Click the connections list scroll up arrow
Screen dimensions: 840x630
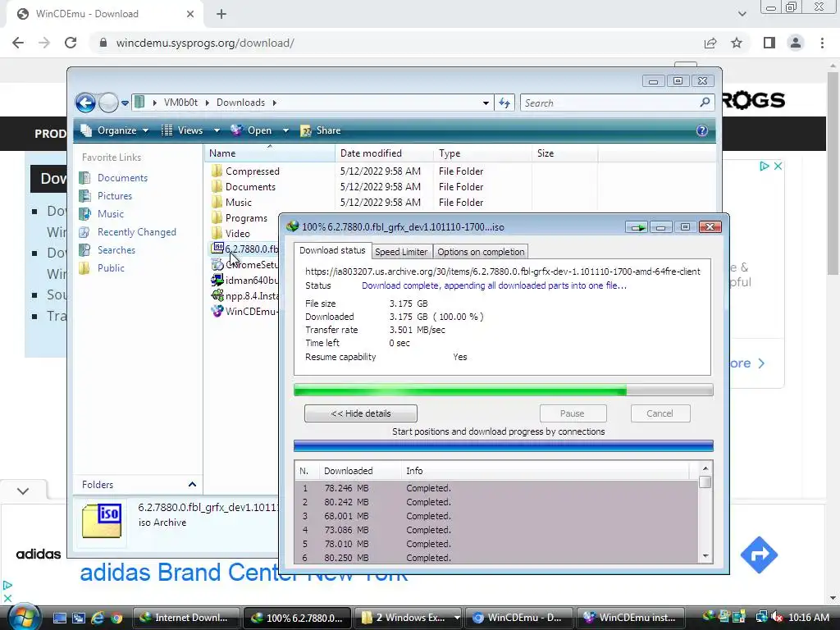pos(705,468)
